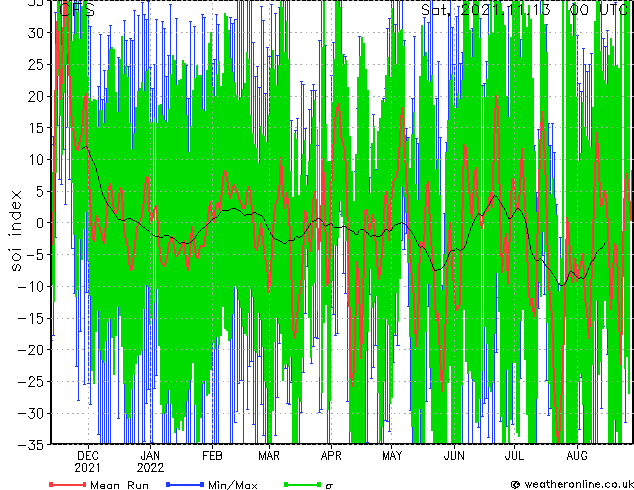Viewport: 634px width, 490px height.
Task: Click the MAR axis label
Action: (x=269, y=456)
